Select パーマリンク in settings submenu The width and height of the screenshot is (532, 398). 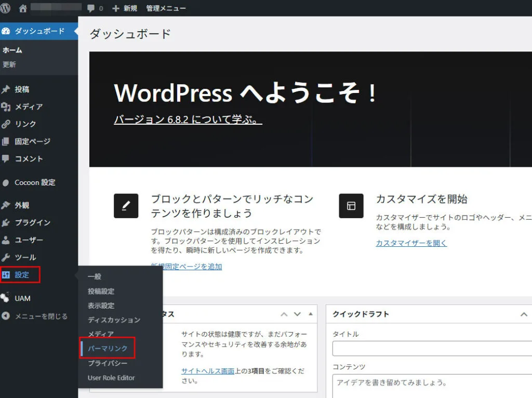[x=108, y=348]
